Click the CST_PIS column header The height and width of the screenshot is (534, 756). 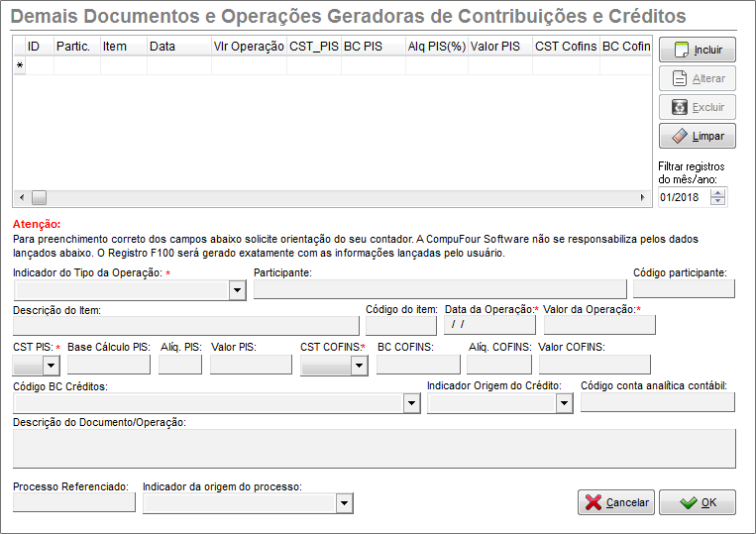312,47
